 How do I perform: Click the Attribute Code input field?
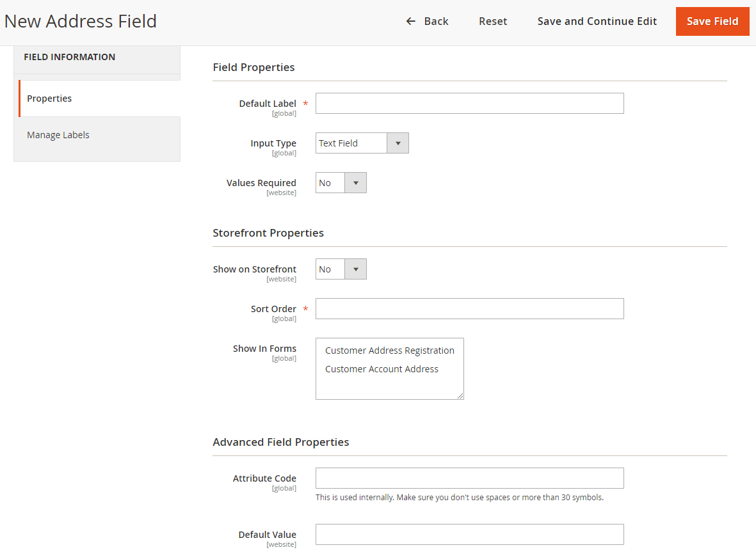469,477
